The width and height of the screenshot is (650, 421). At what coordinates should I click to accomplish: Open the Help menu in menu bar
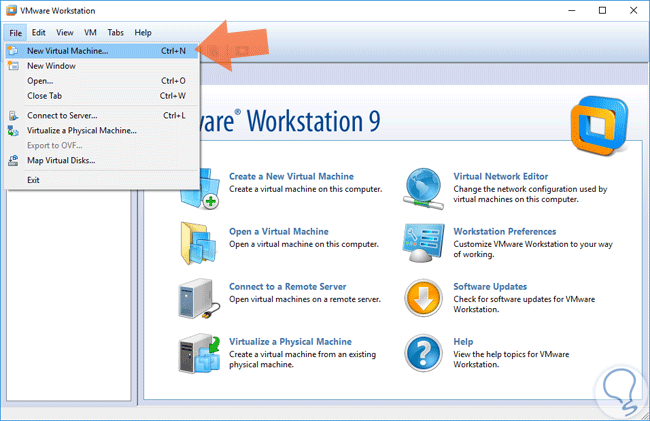(x=143, y=32)
